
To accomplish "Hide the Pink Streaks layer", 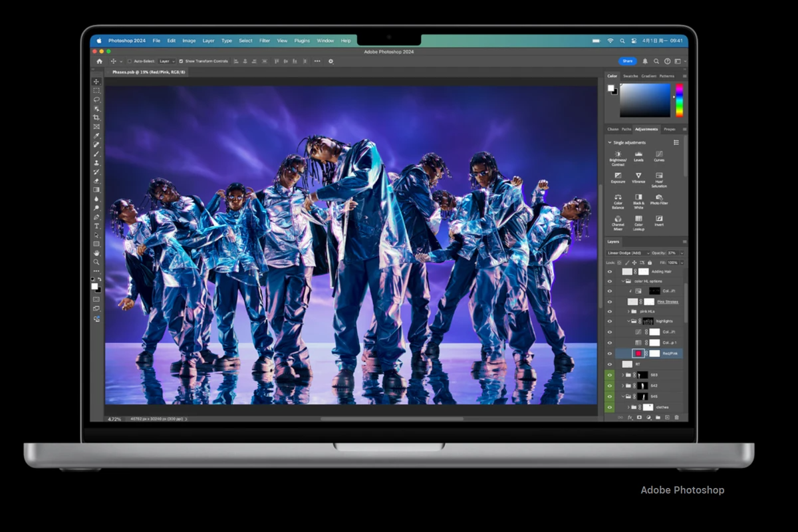I will [610, 301].
